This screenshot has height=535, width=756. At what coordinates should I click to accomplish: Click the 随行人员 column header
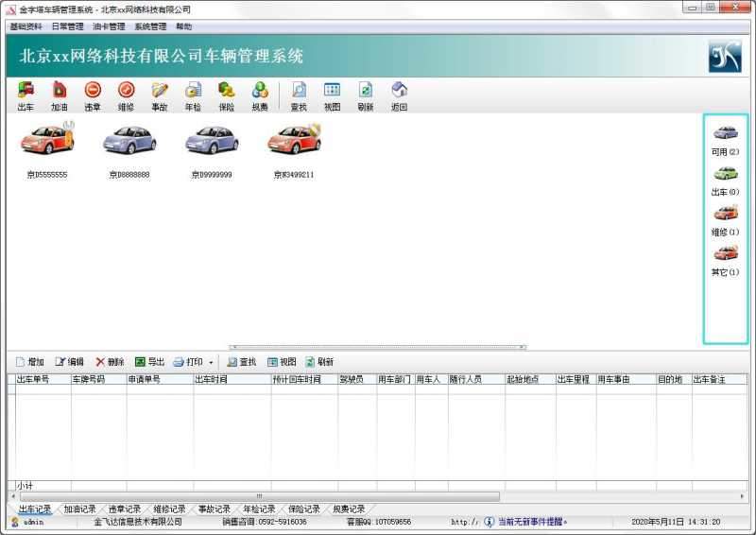point(476,380)
